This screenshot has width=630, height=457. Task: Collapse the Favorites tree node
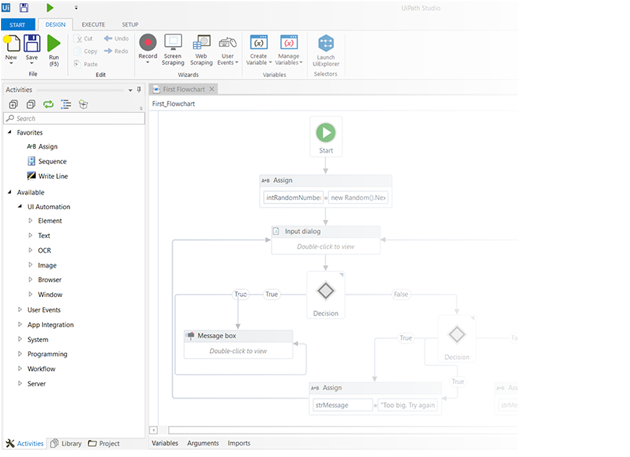click(x=10, y=132)
